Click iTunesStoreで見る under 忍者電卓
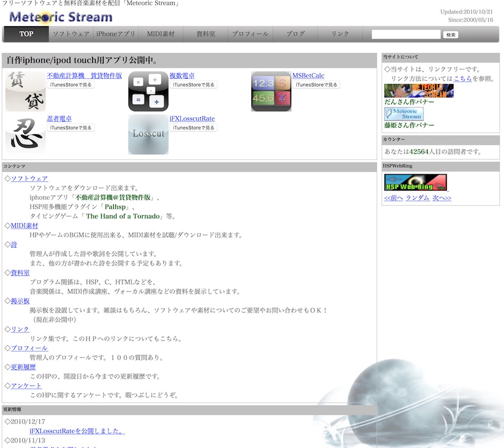 tap(71, 128)
